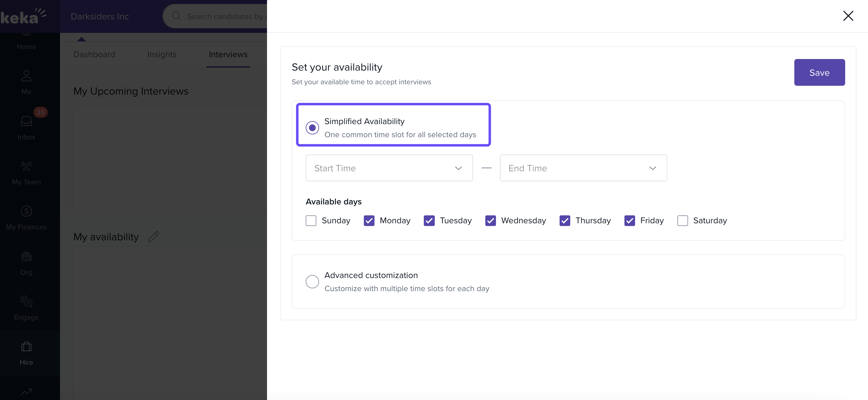Screen dimensions: 868x400
Task: Enable the Sunday checkbox
Action: [x=311, y=221]
